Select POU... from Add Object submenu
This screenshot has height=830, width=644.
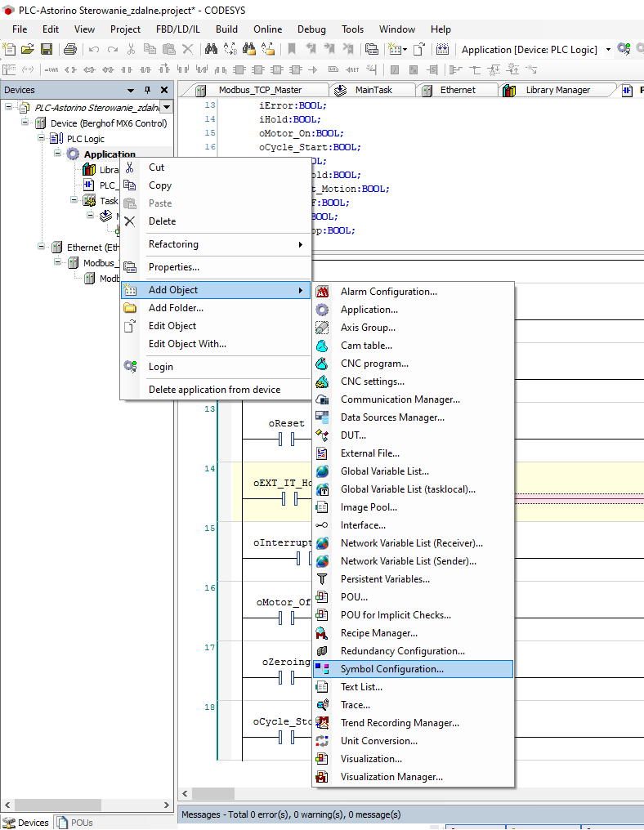tap(413, 597)
